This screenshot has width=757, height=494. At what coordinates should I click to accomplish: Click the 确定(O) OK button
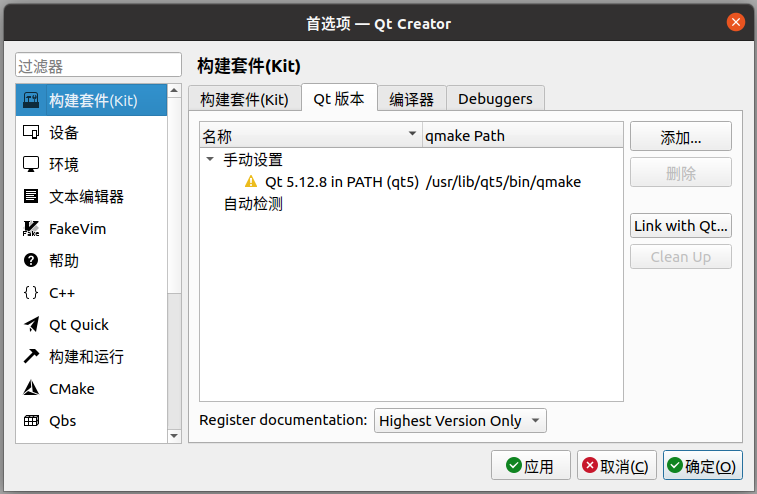coord(702,466)
